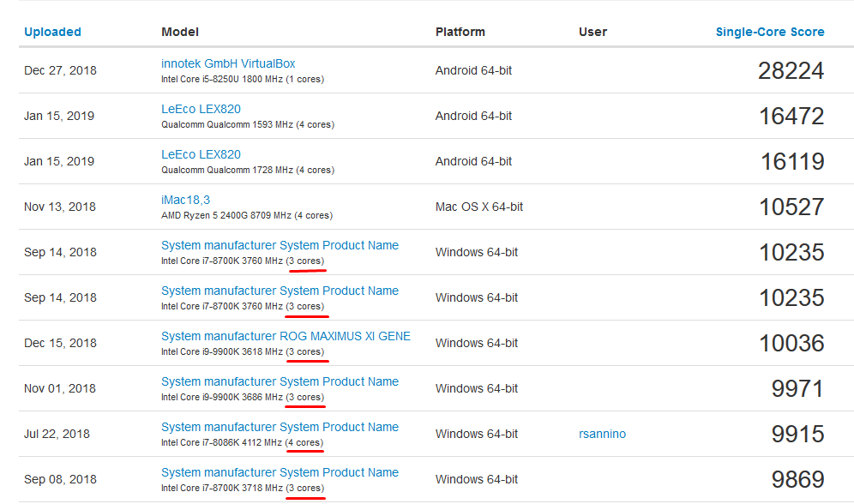This screenshot has height=504, width=854.
Task: Click the User column header
Action: pos(592,32)
